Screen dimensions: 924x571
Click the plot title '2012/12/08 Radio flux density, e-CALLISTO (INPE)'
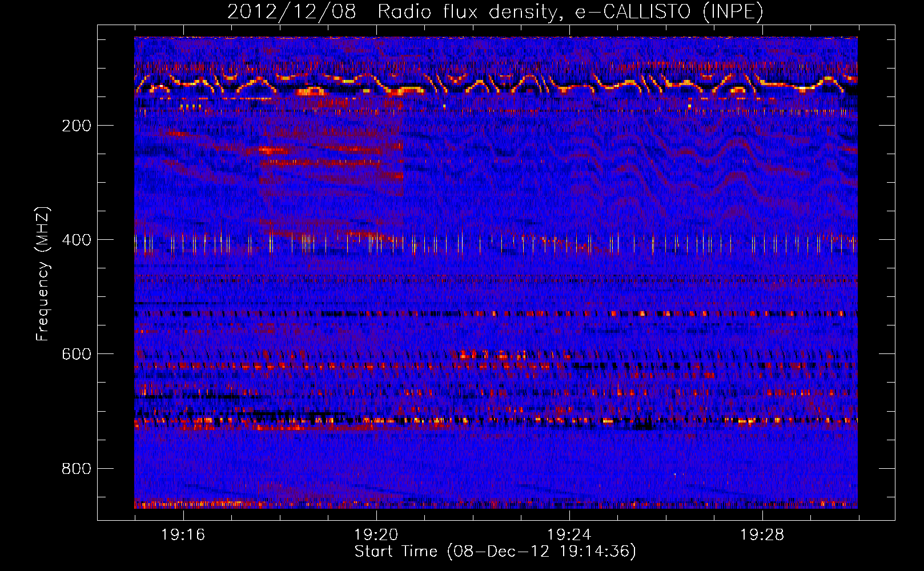(495, 11)
